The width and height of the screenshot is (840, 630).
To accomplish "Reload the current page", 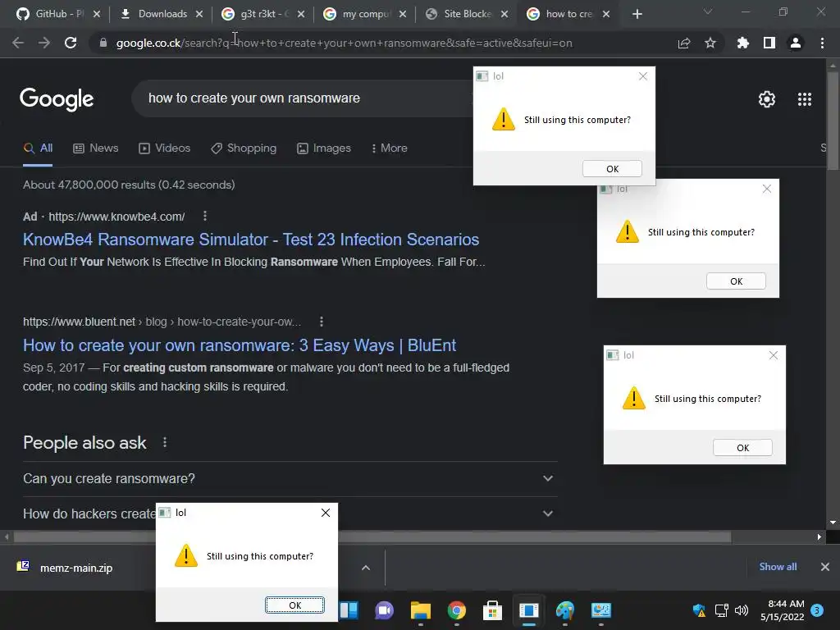I will 71,43.
